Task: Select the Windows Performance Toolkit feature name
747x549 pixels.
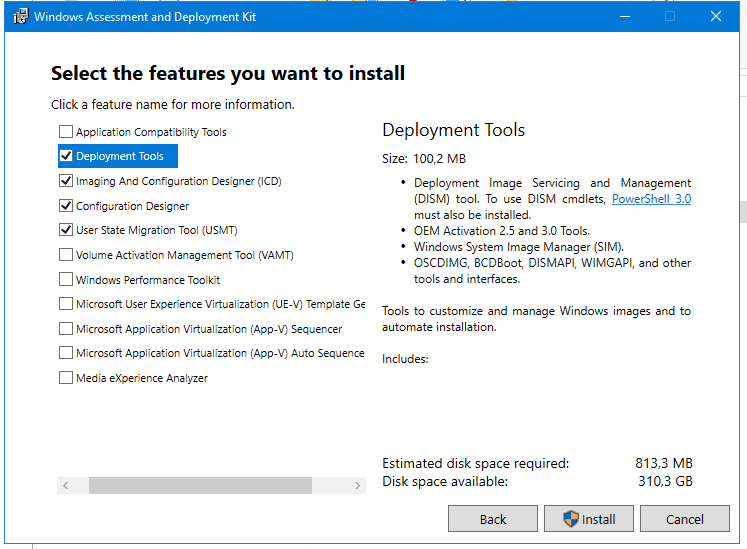Action: (148, 280)
